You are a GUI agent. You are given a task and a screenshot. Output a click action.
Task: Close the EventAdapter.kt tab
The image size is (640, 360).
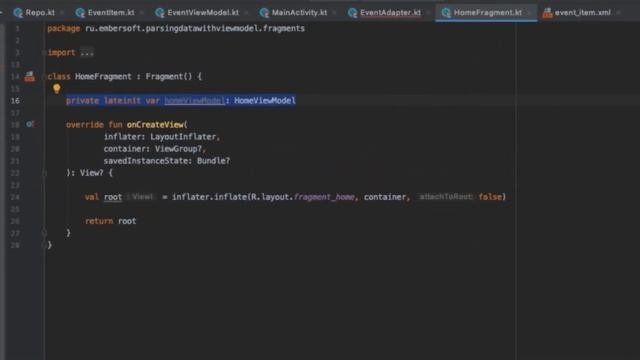[x=428, y=13]
